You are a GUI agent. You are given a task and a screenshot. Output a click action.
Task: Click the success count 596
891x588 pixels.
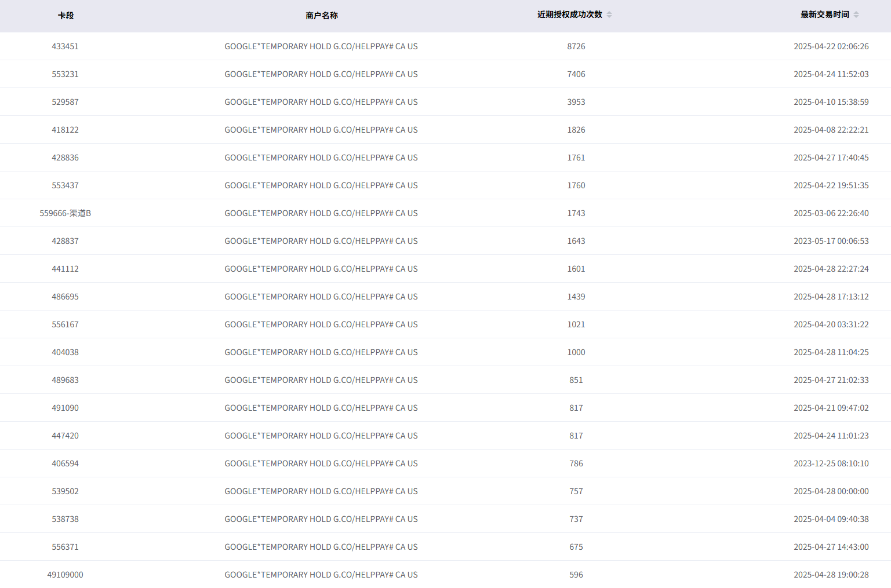576,575
